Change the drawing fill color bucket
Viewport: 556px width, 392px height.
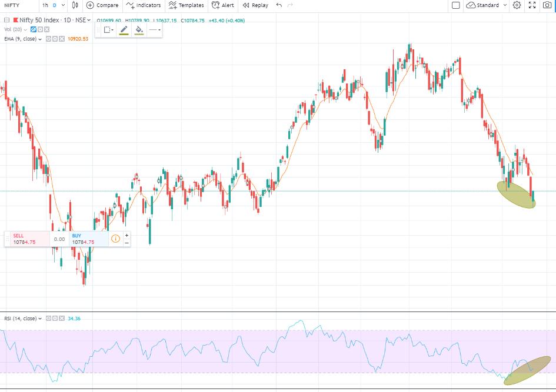[x=139, y=30]
